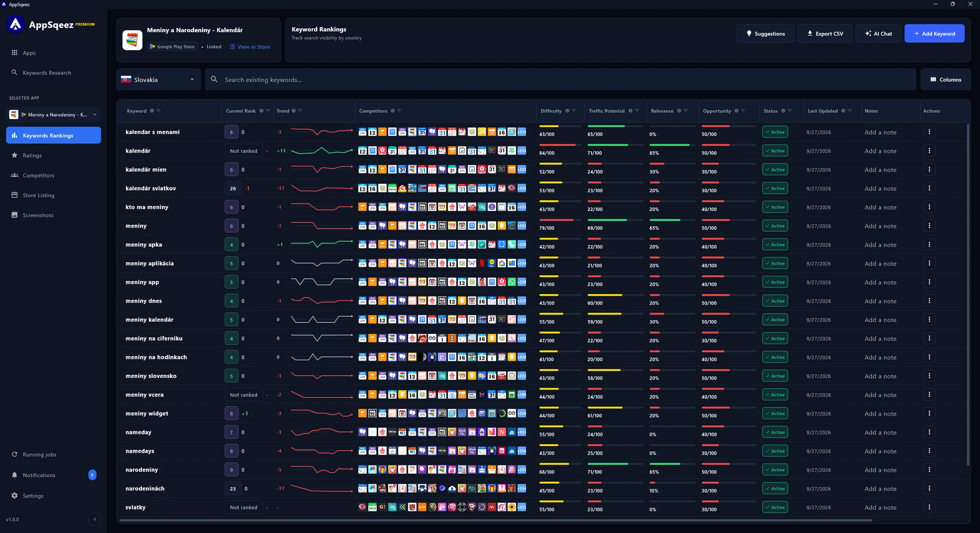This screenshot has width=980, height=533.
Task: Open three-dot actions for kalendár row
Action: click(x=929, y=151)
